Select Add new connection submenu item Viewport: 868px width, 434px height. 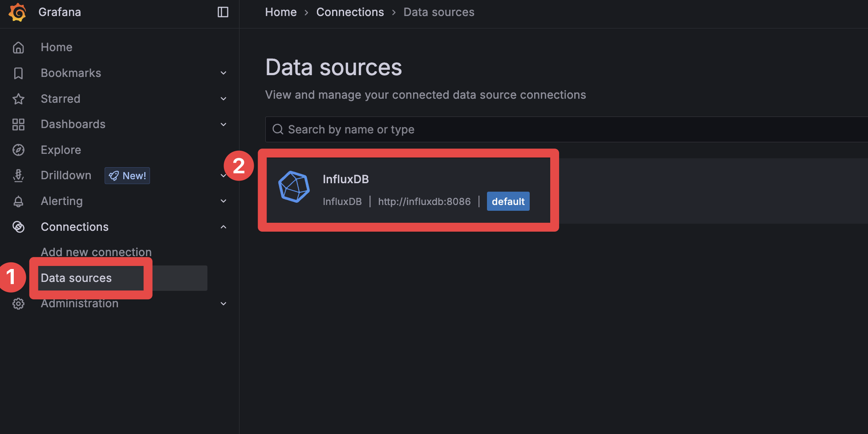coord(96,252)
